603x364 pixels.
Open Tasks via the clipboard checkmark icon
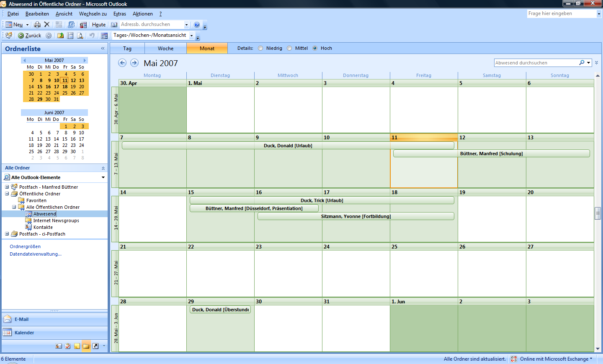(x=68, y=346)
